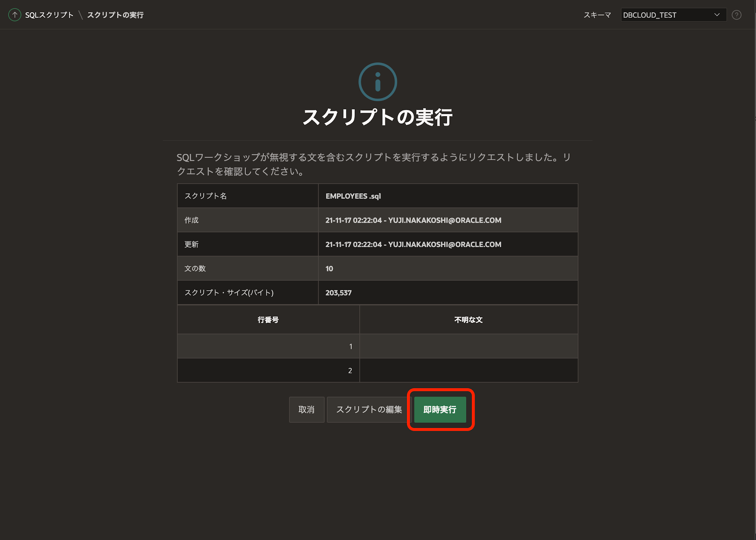Go to the SQLスクリプト breadcrumb
This screenshot has width=756, height=540.
click(49, 15)
